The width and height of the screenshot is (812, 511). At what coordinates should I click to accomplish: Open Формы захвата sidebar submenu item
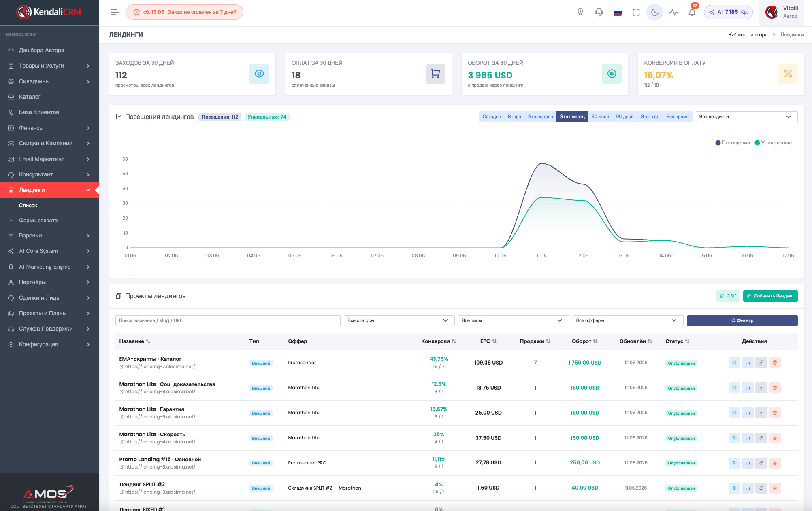(x=38, y=221)
